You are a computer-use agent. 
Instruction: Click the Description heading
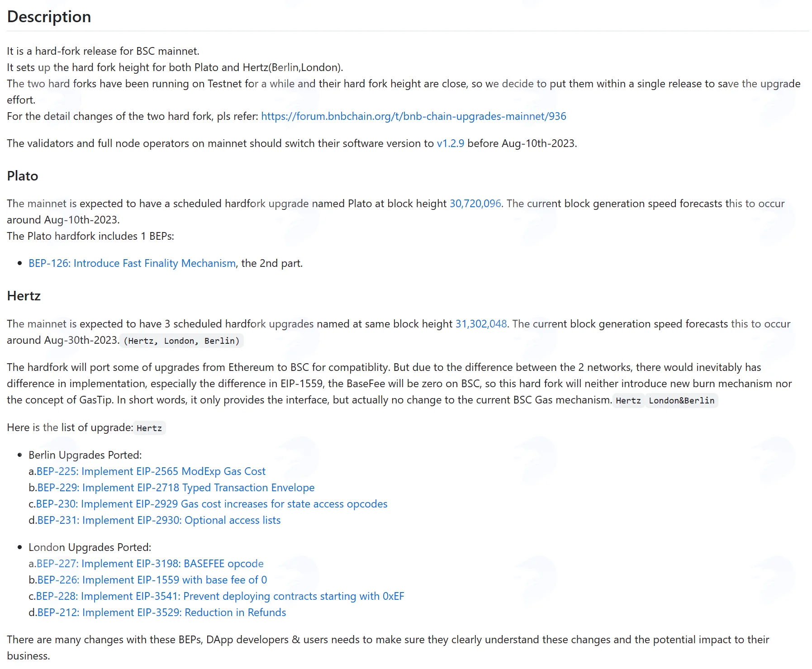click(x=49, y=17)
